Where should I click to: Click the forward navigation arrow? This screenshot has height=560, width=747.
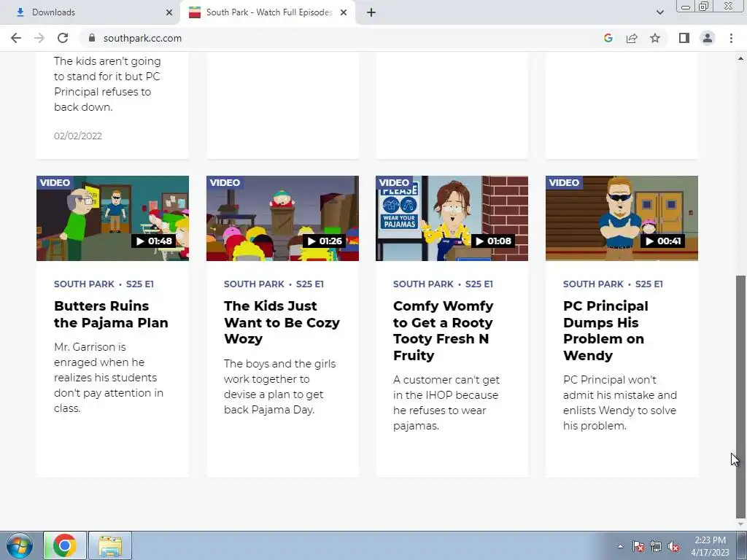pos(39,38)
